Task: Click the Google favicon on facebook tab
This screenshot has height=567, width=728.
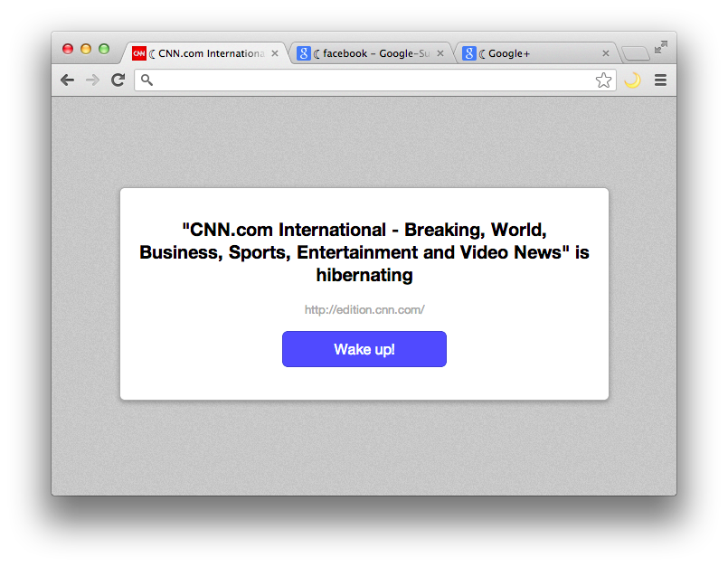Action: [304, 53]
